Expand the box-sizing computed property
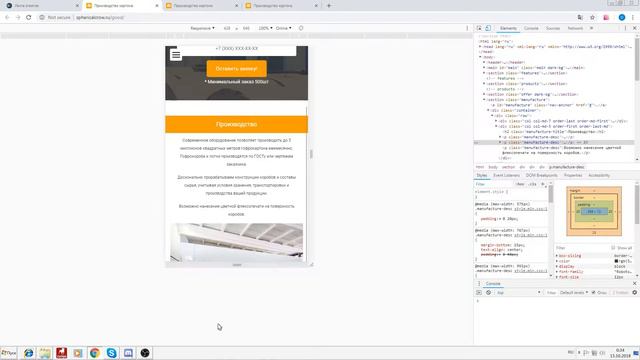Screen dimensions: 640x360 point(557,256)
